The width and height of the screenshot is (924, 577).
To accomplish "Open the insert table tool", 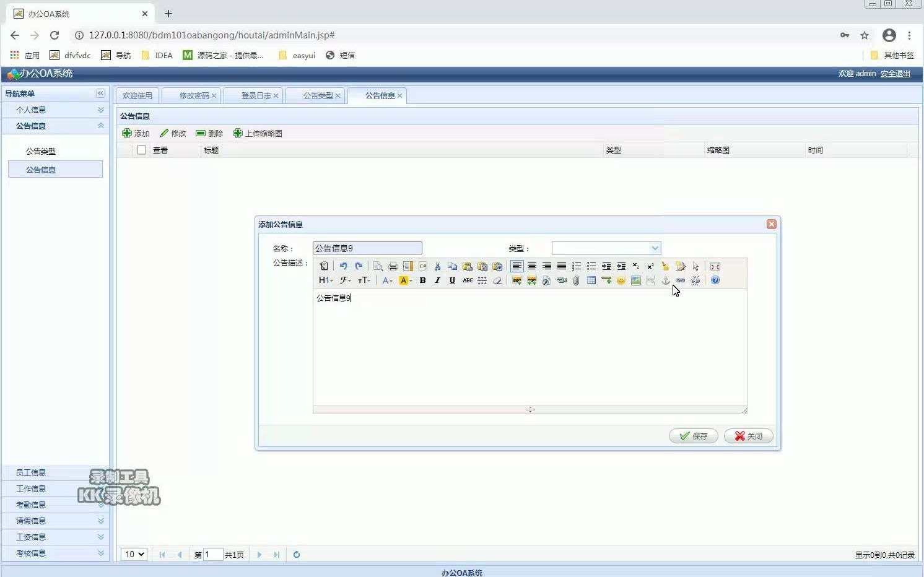I will pos(591,280).
